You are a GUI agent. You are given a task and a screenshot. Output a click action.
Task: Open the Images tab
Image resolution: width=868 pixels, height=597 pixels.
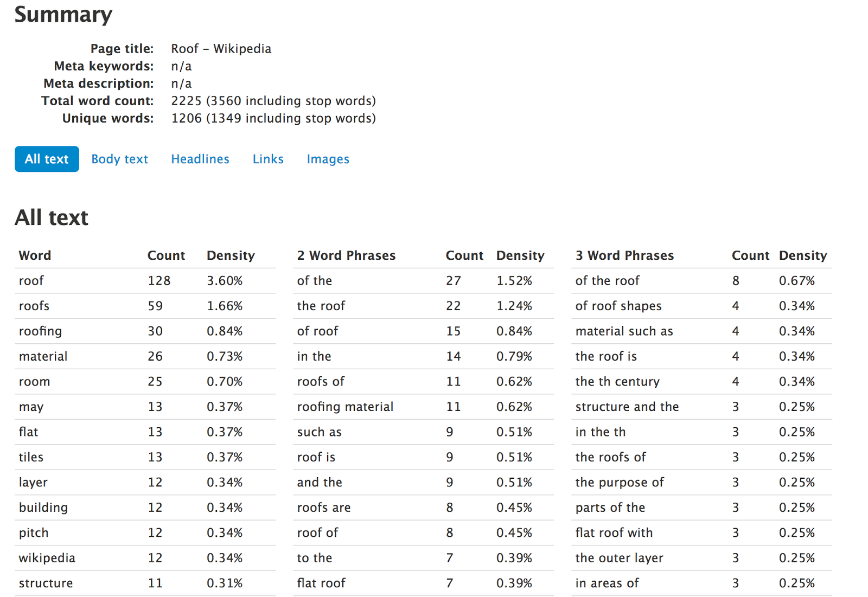(x=328, y=159)
